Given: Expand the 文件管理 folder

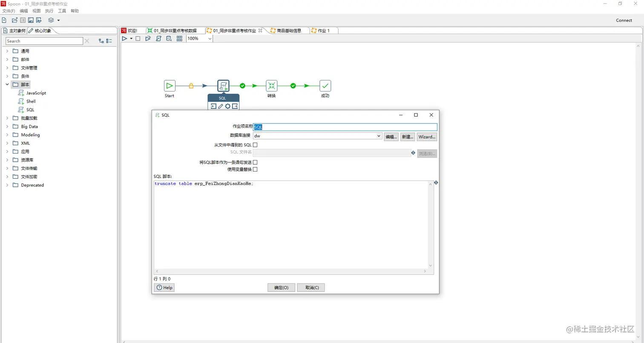Looking at the screenshot, I should tap(7, 68).
